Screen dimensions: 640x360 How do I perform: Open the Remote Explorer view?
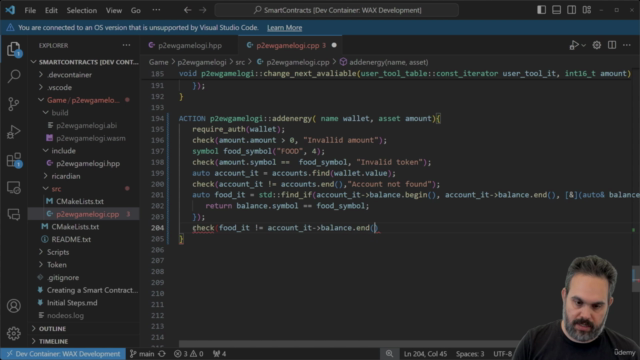pos(14,187)
